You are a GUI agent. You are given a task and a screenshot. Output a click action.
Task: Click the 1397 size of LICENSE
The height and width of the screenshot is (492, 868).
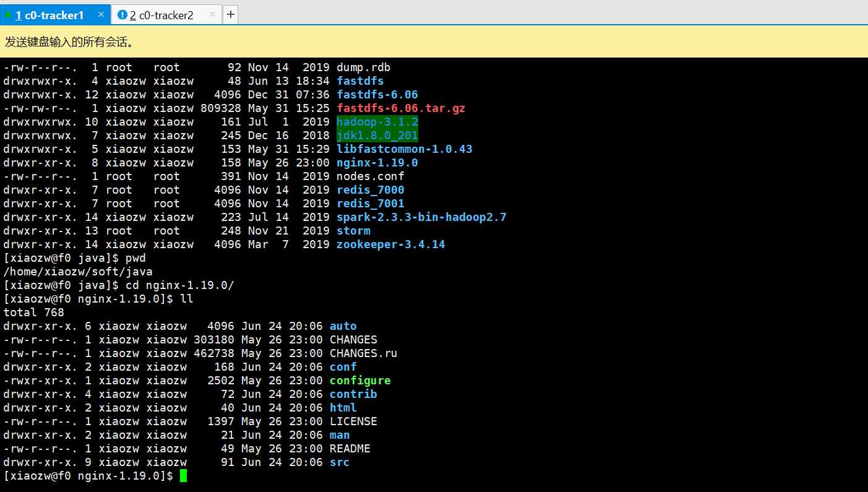point(221,421)
